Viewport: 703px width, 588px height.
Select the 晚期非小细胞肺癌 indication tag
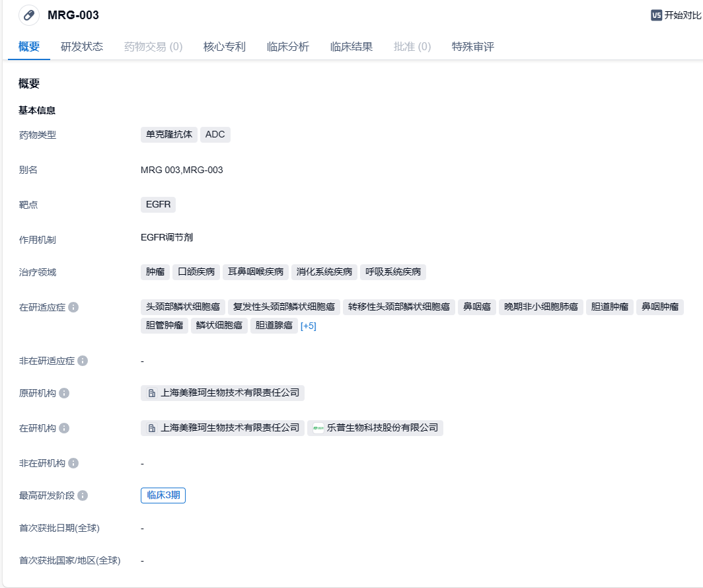tap(541, 307)
